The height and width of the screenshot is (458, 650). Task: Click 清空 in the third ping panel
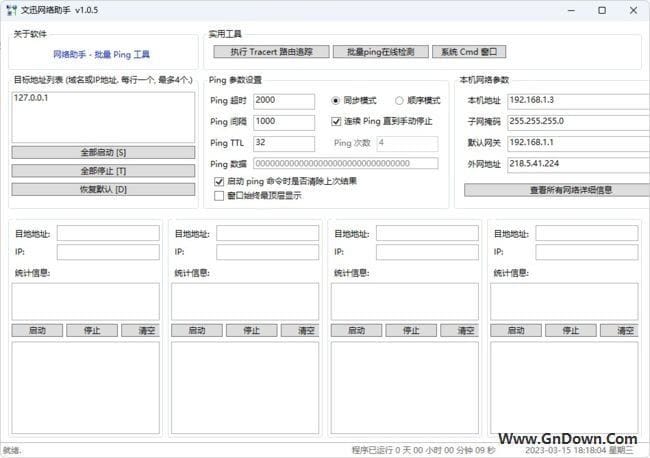(460, 330)
